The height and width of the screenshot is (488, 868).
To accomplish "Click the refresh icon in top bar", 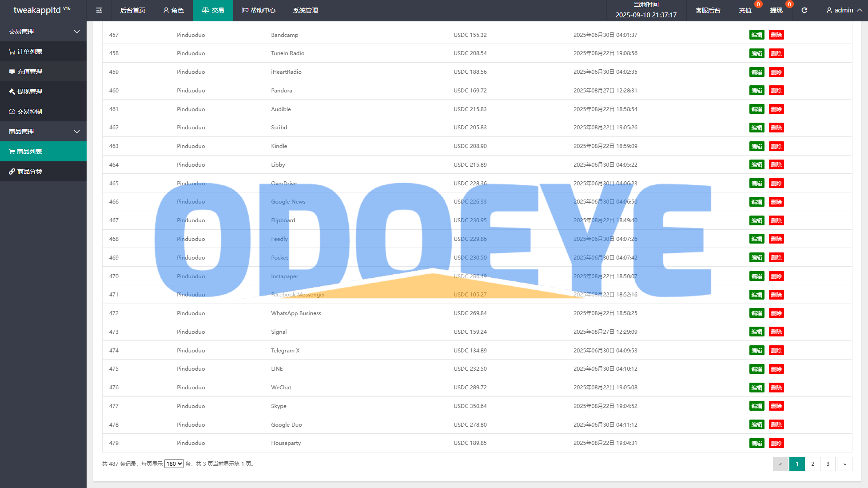I will pyautogui.click(x=804, y=10).
